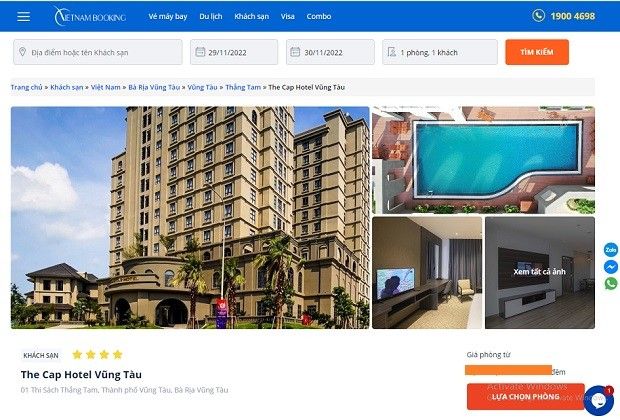
Task: Click the Vietnam Booking logo
Action: (x=90, y=16)
